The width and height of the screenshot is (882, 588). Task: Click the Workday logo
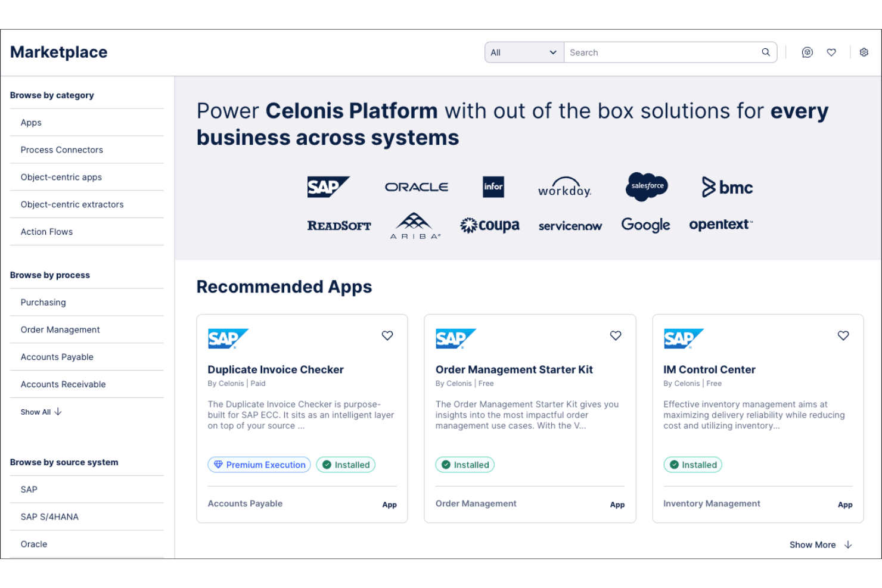click(564, 187)
